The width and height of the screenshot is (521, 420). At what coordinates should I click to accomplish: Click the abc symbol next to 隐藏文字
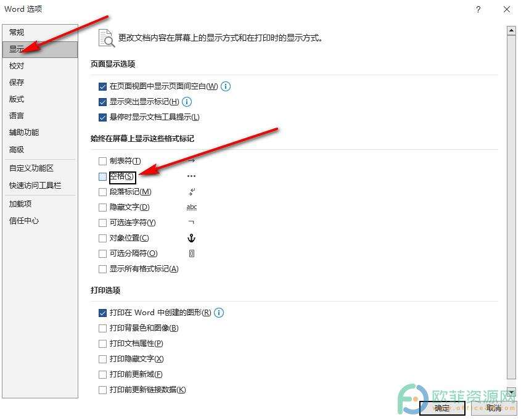click(x=192, y=207)
